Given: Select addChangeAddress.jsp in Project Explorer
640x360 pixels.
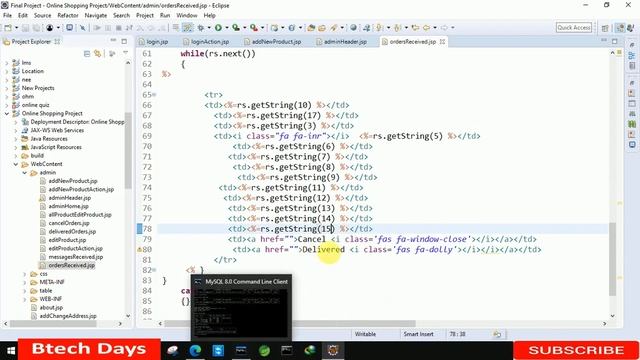Looking at the screenshot, I should click(68, 316).
